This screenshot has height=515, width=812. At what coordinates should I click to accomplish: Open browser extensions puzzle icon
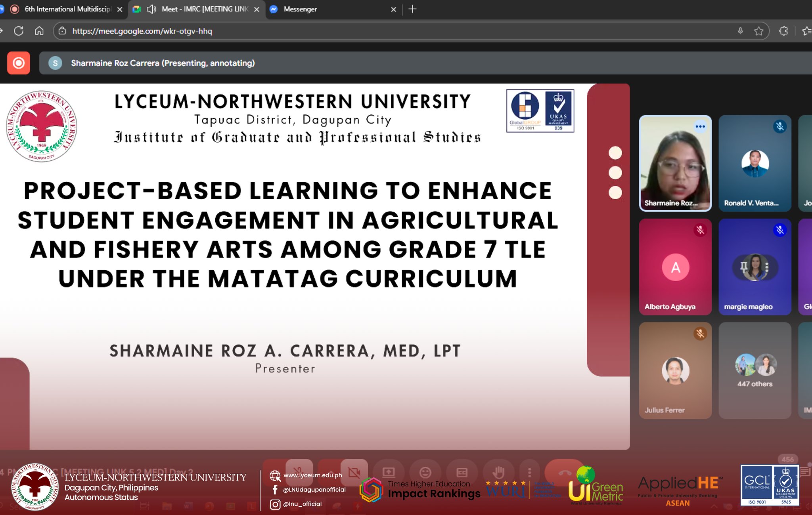point(783,31)
